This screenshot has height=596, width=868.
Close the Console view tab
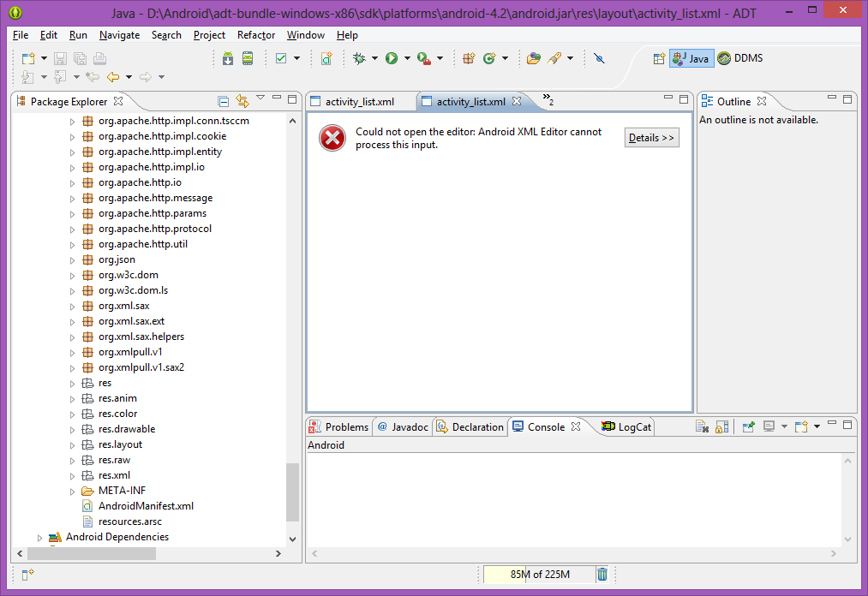576,426
